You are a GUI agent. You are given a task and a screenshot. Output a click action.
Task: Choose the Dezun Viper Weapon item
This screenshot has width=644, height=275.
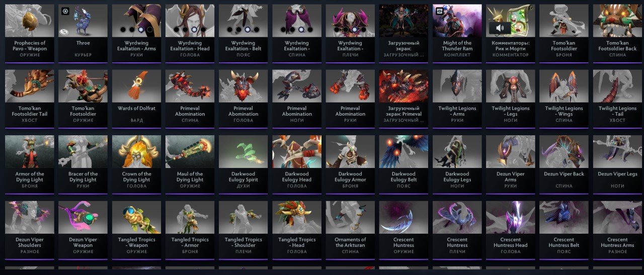pos(84,230)
